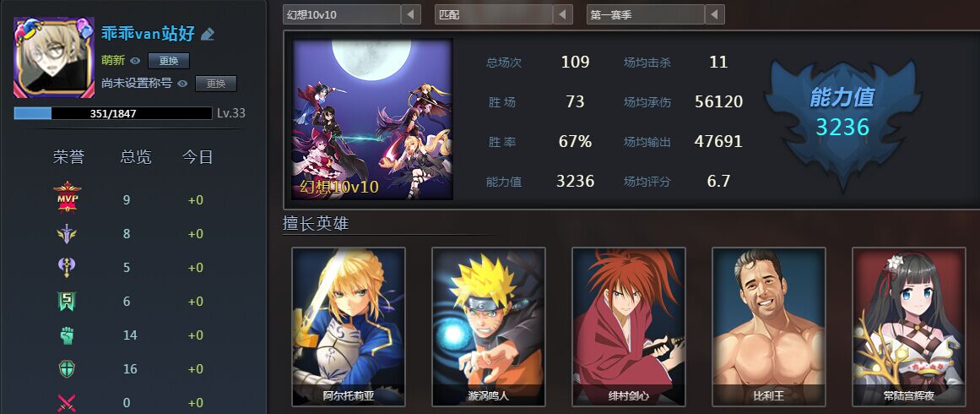Click the green fist honor icon
The image size is (980, 414).
(x=67, y=335)
